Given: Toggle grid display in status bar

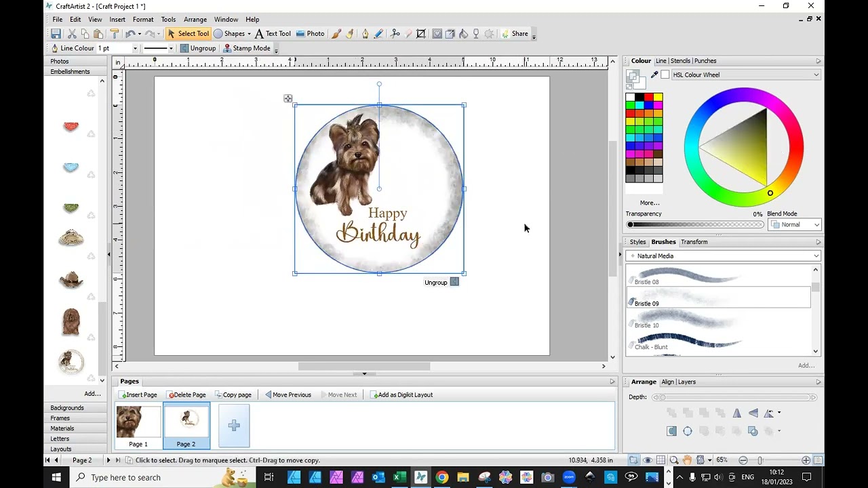Looking at the screenshot, I should 661,460.
